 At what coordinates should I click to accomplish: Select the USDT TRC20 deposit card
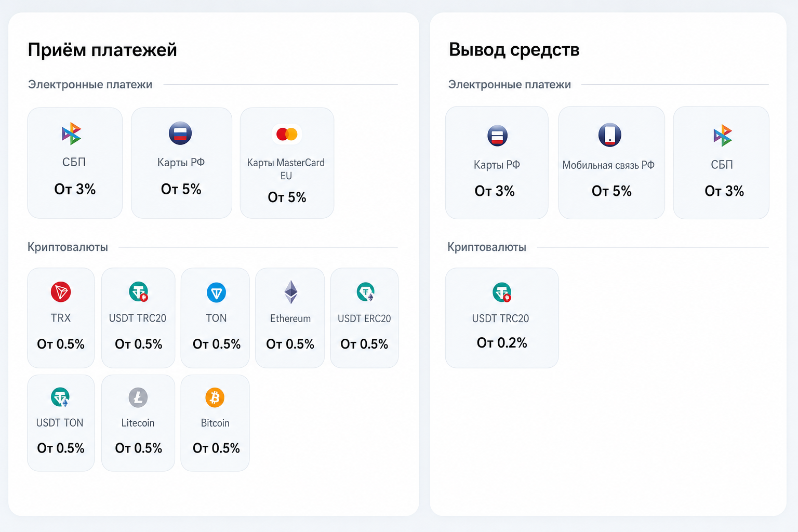coord(138,318)
